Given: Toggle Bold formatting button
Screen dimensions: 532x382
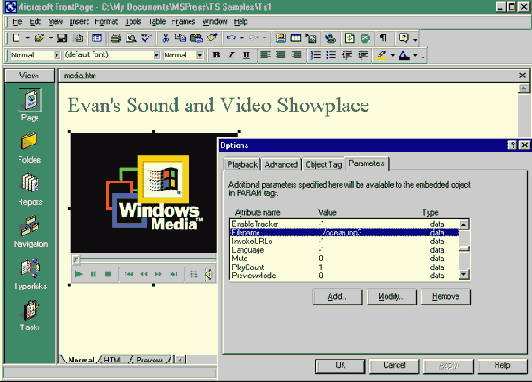Looking at the screenshot, I should [x=216, y=55].
